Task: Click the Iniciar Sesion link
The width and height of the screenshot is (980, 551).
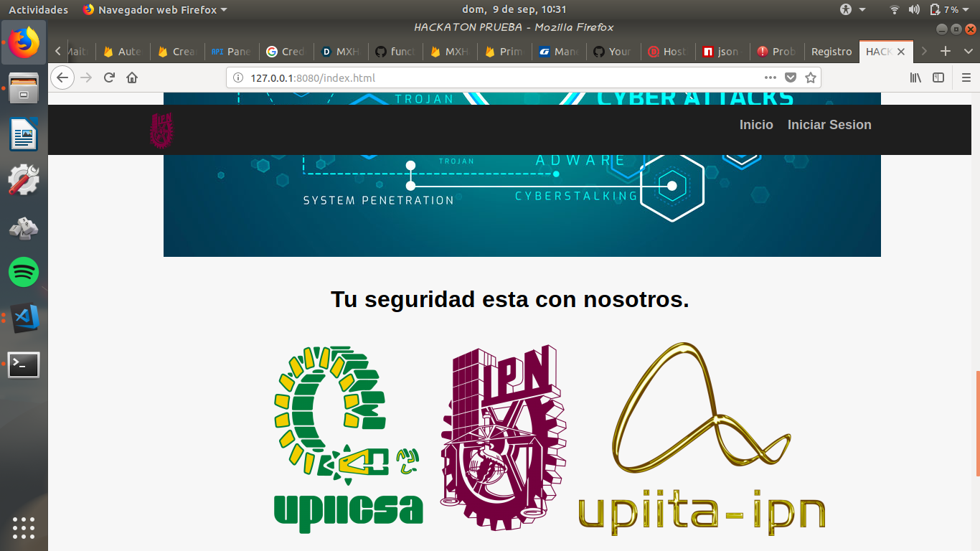Action: tap(829, 125)
